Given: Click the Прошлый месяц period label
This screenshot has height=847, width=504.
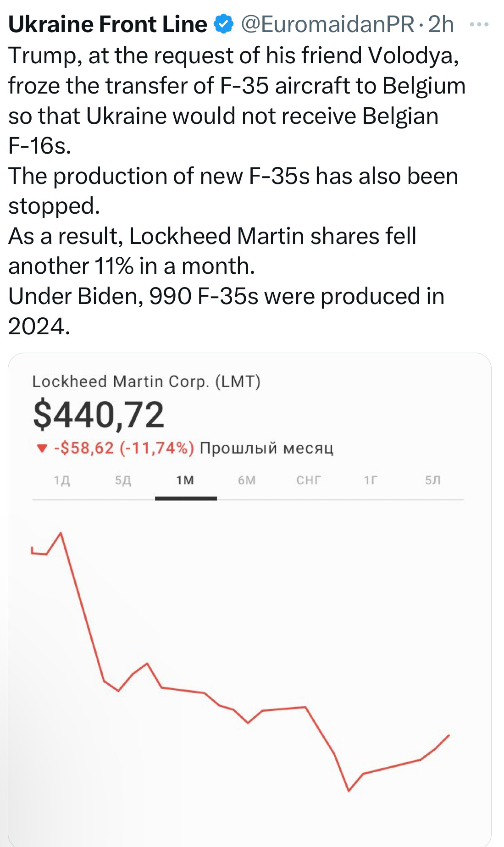Looking at the screenshot, I should [266, 448].
